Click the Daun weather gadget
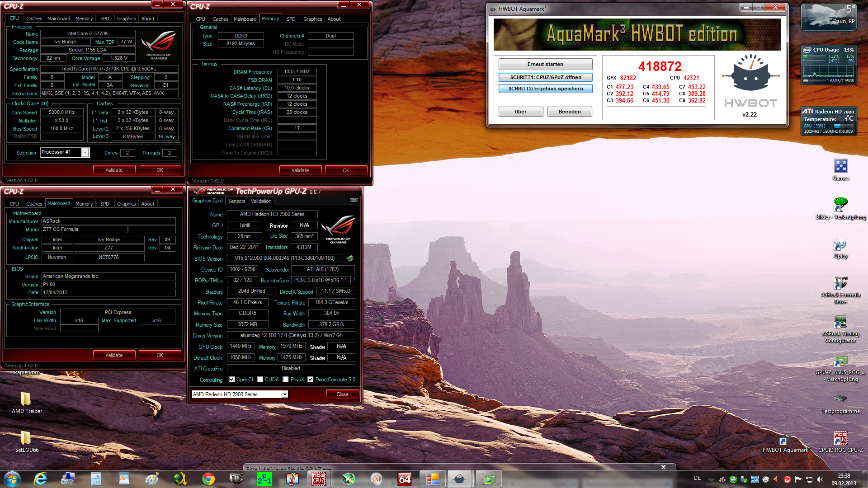Viewport: 868px width, 488px height. (x=828, y=17)
